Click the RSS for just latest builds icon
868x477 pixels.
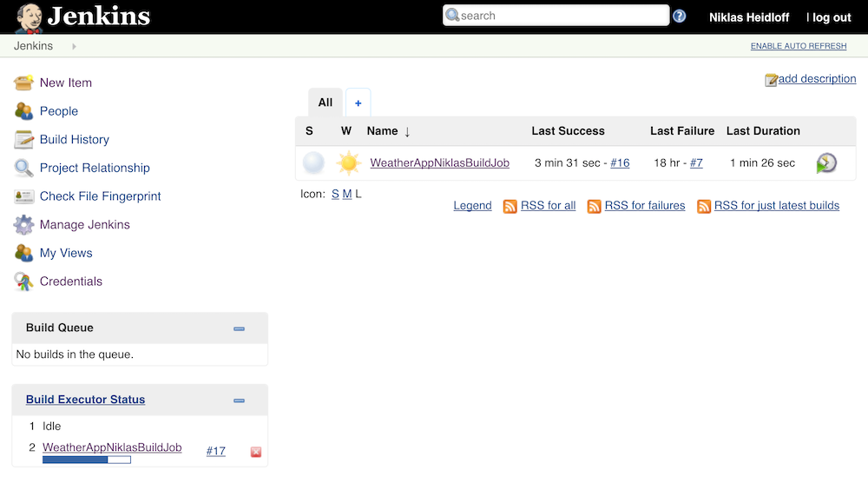pos(704,206)
